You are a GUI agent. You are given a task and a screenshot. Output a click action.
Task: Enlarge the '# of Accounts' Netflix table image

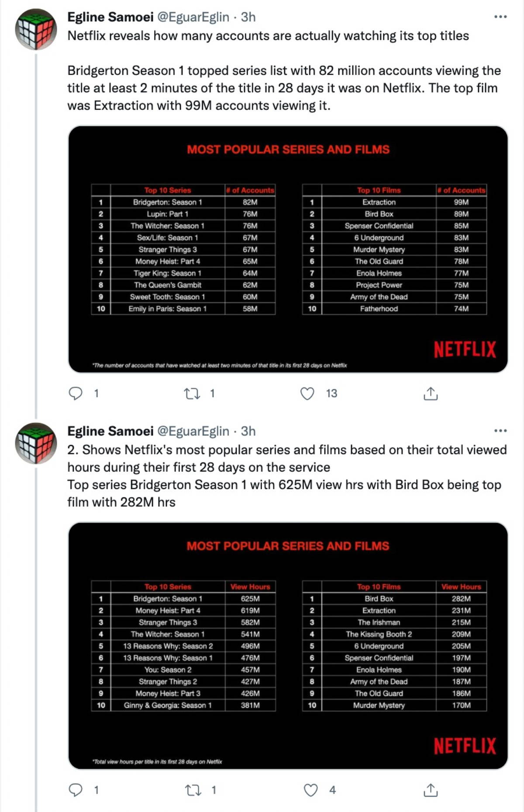click(288, 249)
